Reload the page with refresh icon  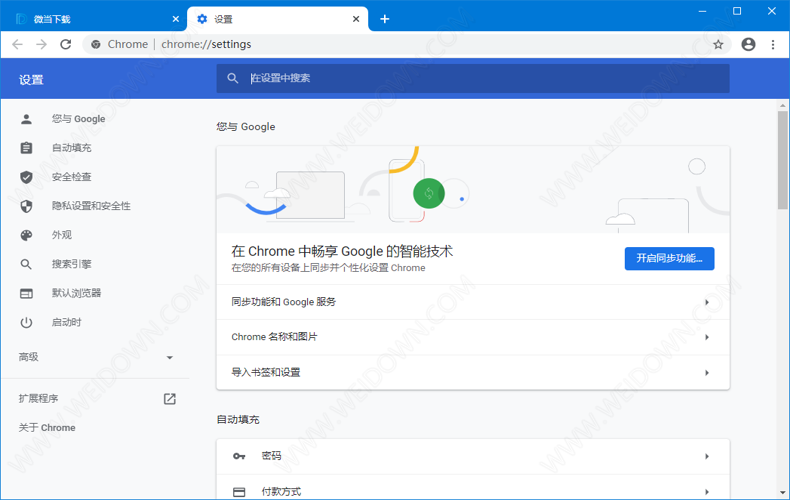click(x=65, y=44)
